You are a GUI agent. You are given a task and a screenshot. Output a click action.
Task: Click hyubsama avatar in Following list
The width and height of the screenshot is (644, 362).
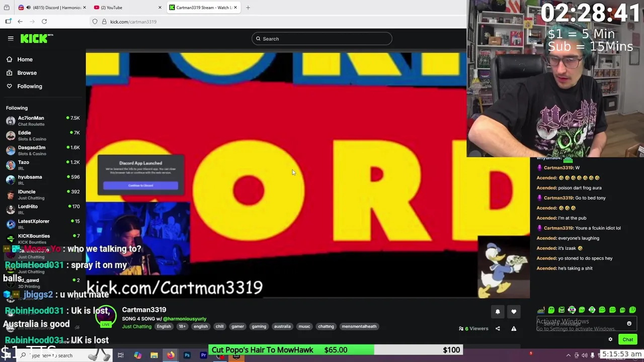click(x=11, y=180)
